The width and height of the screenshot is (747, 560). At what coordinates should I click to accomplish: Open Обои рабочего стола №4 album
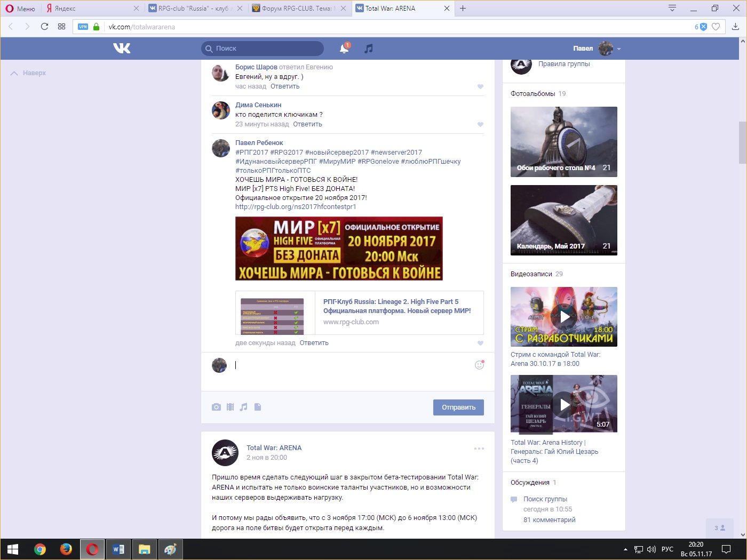pos(564,142)
